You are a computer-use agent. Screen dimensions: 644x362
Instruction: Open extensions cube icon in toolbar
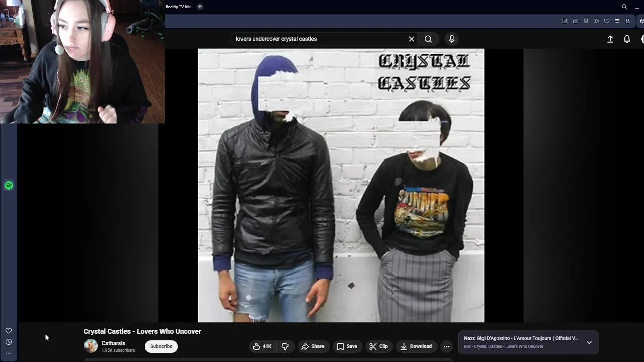pos(641,21)
